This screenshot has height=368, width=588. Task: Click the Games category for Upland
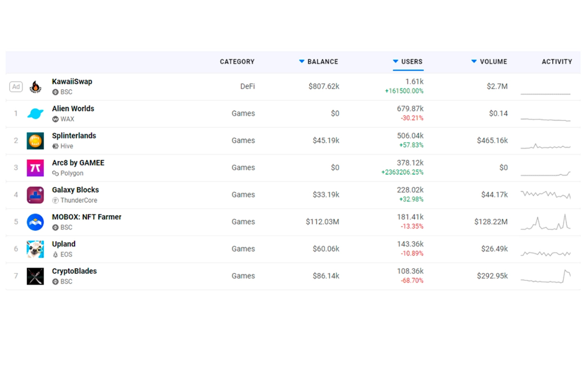pos(243,249)
